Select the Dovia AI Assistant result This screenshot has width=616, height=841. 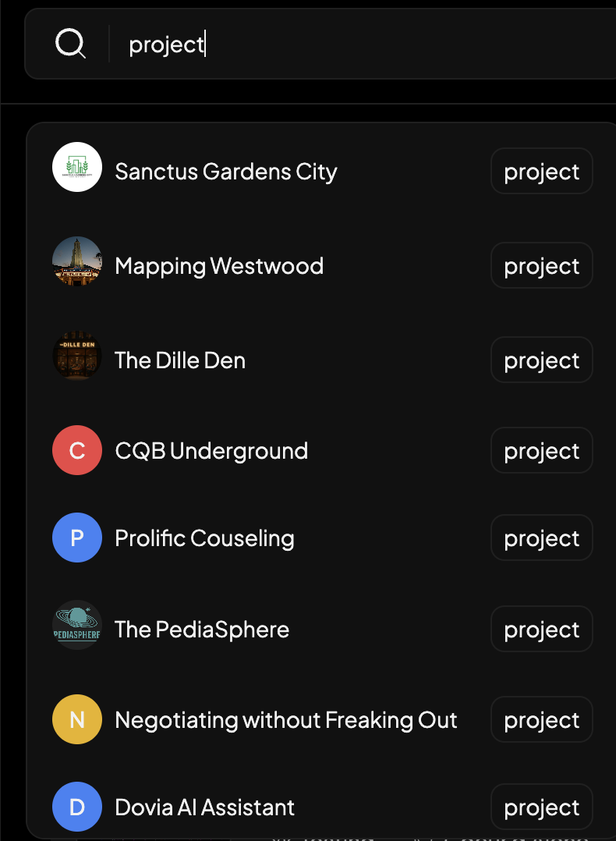[x=204, y=807]
